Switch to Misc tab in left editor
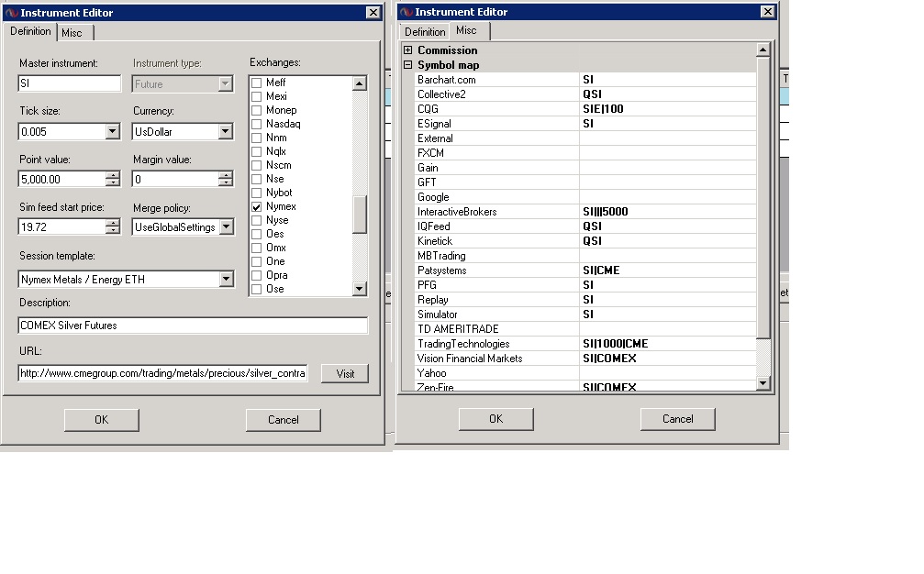The height and width of the screenshot is (574, 924). [73, 33]
